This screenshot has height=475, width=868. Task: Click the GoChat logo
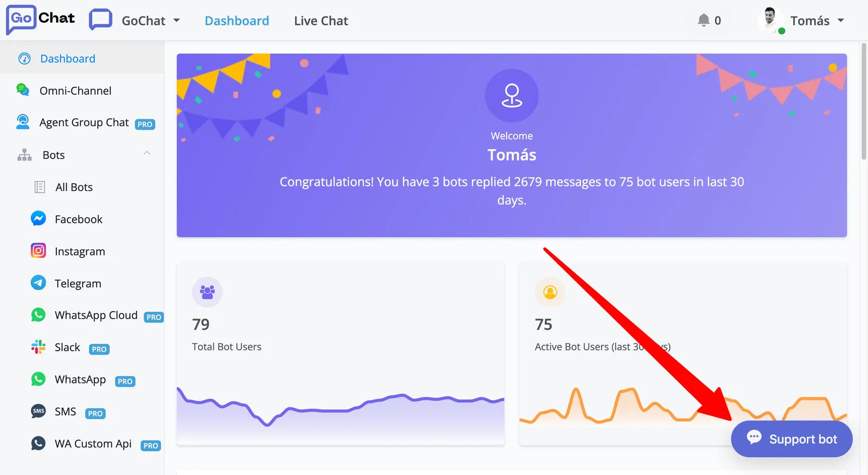[x=41, y=20]
